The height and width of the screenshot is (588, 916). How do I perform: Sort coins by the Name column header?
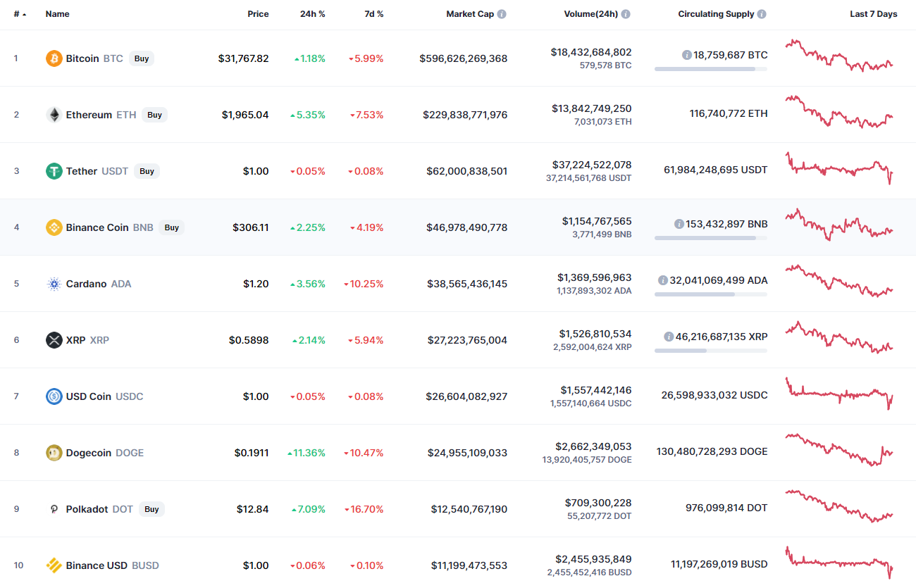[x=58, y=14]
